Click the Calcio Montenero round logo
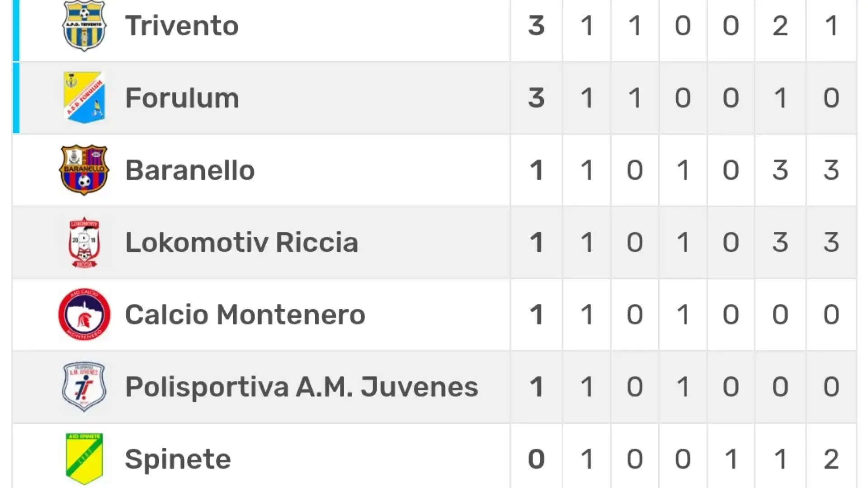 pyautogui.click(x=84, y=314)
